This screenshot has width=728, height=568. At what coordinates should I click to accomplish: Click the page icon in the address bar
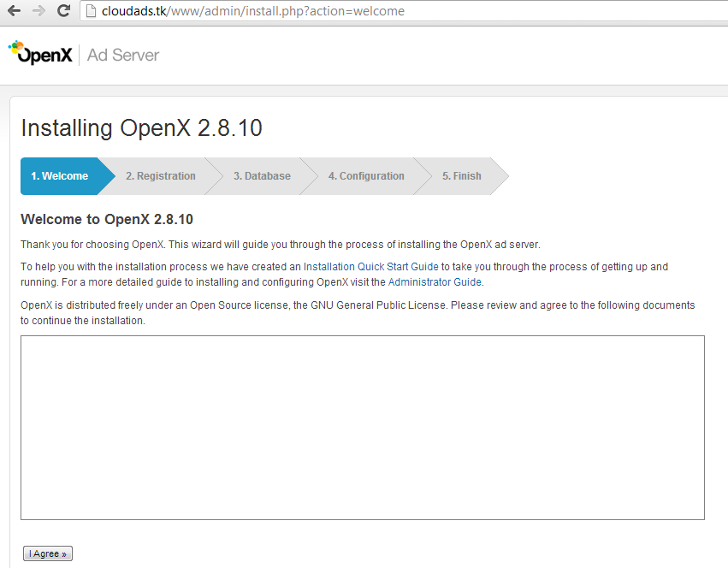(x=91, y=10)
